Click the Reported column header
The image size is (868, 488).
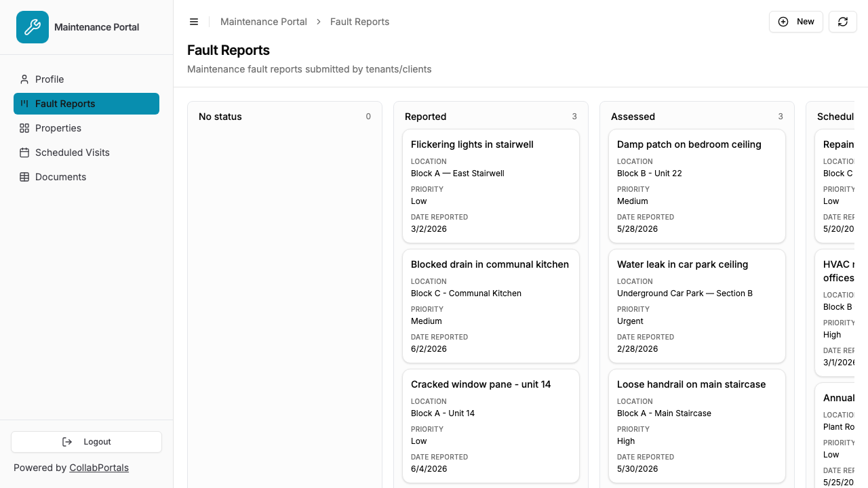click(x=425, y=117)
